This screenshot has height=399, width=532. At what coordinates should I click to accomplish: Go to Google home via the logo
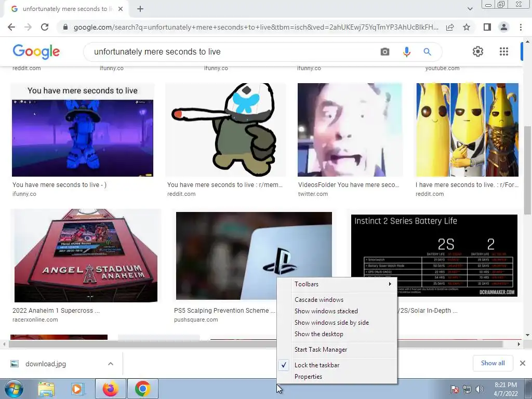coord(36,51)
